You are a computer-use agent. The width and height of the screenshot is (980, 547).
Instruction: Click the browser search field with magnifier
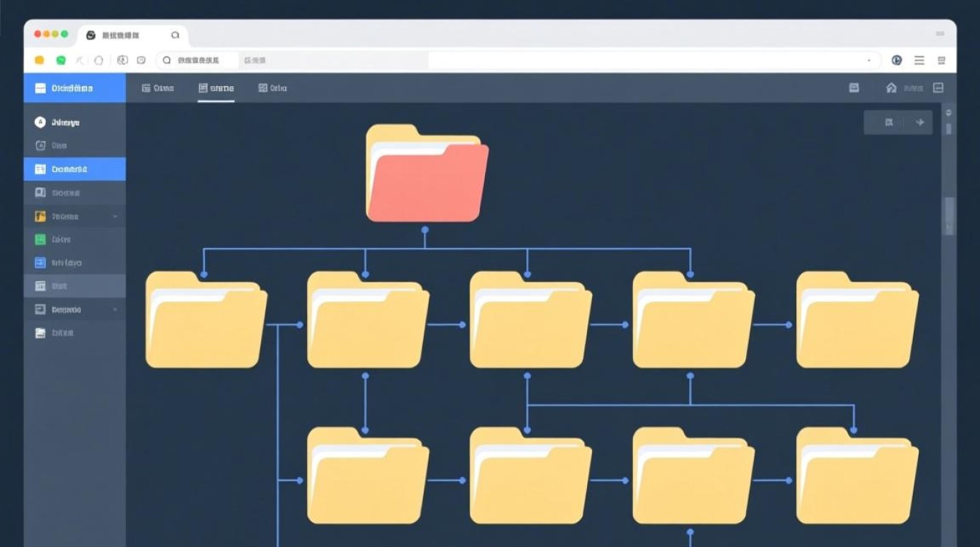pos(197,61)
